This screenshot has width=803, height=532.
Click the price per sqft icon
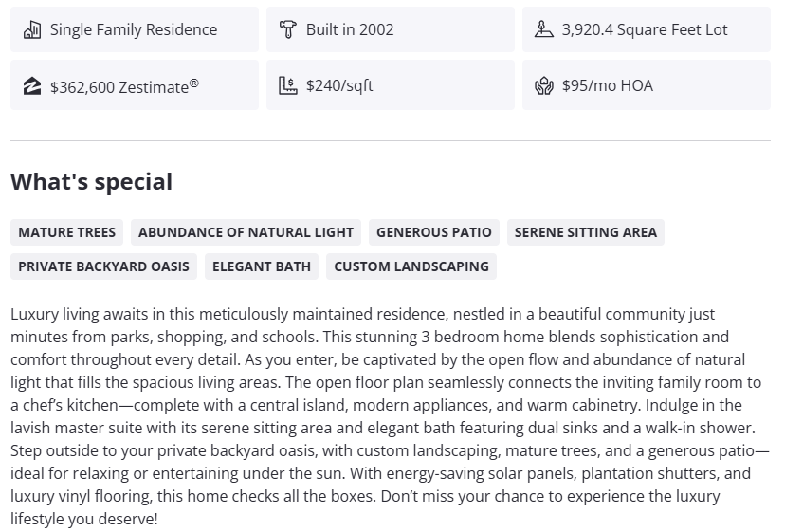coord(288,85)
